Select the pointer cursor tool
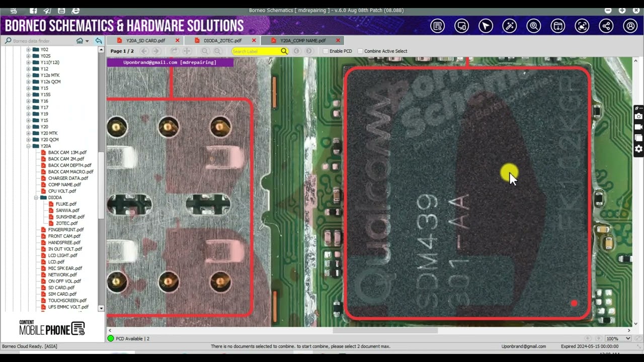644x362 pixels. 486,26
